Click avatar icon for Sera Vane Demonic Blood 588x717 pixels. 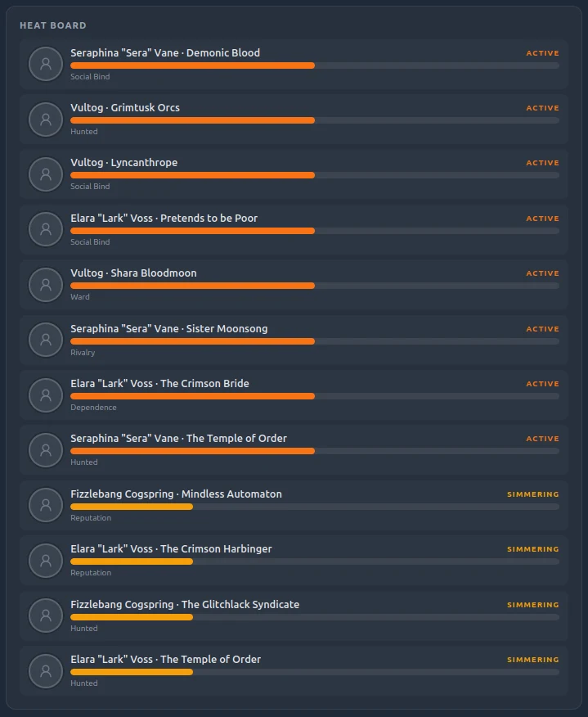(x=46, y=64)
